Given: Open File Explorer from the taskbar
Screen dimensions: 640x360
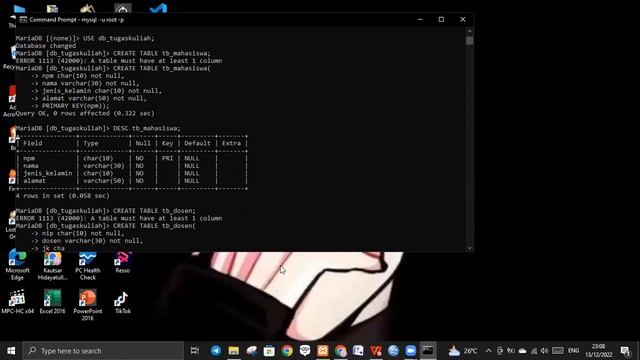Looking at the screenshot, I should (233, 351).
